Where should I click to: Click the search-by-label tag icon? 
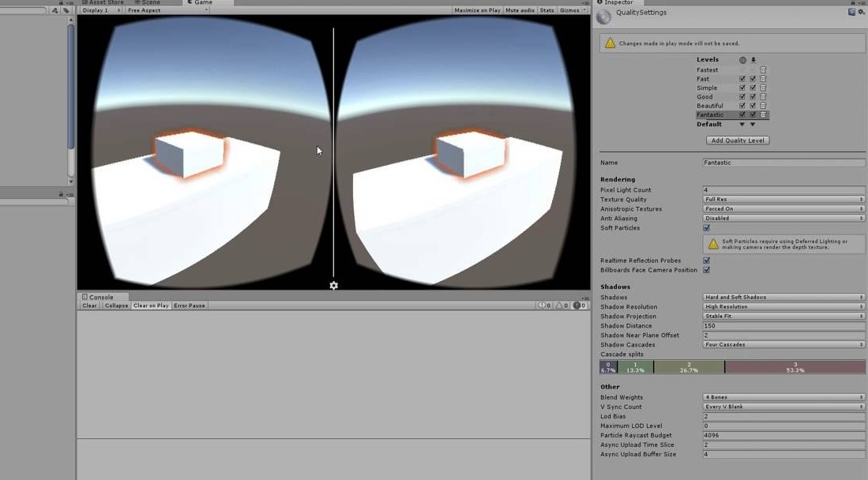(x=66, y=10)
